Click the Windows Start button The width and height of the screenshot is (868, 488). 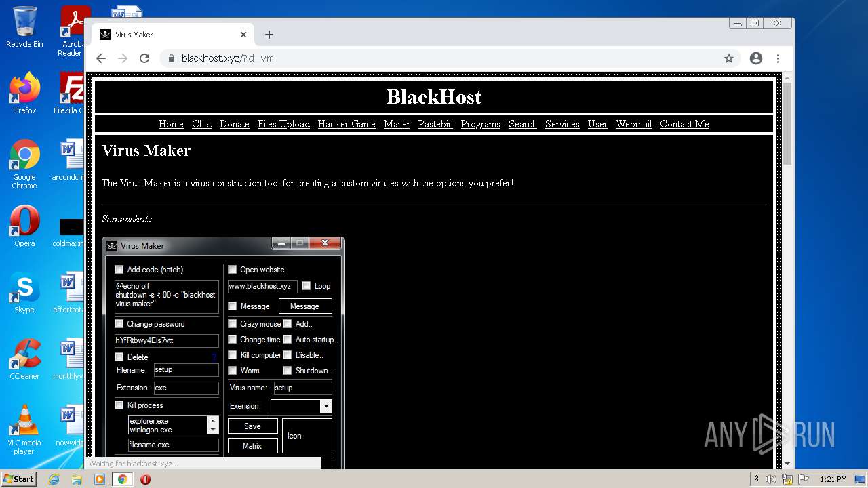click(19, 479)
